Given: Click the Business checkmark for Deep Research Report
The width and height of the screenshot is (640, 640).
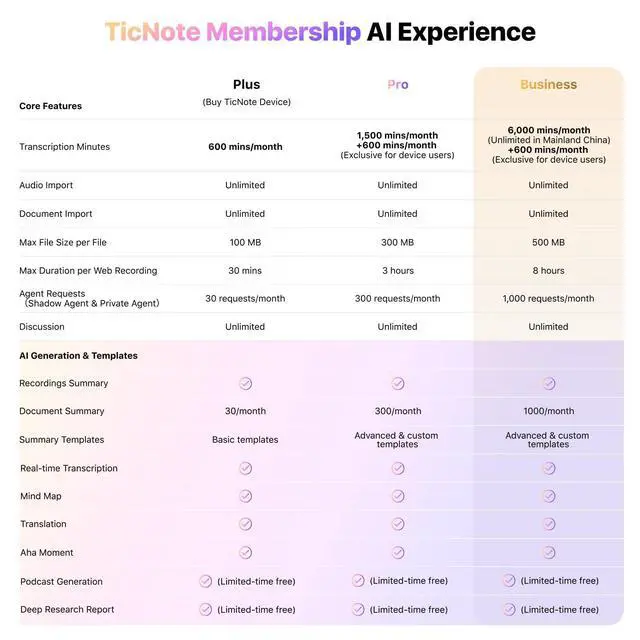Looking at the screenshot, I should (x=509, y=609).
